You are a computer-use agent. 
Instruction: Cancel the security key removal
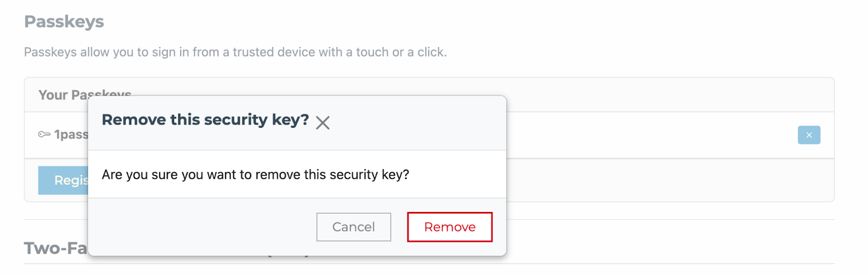coord(353,227)
